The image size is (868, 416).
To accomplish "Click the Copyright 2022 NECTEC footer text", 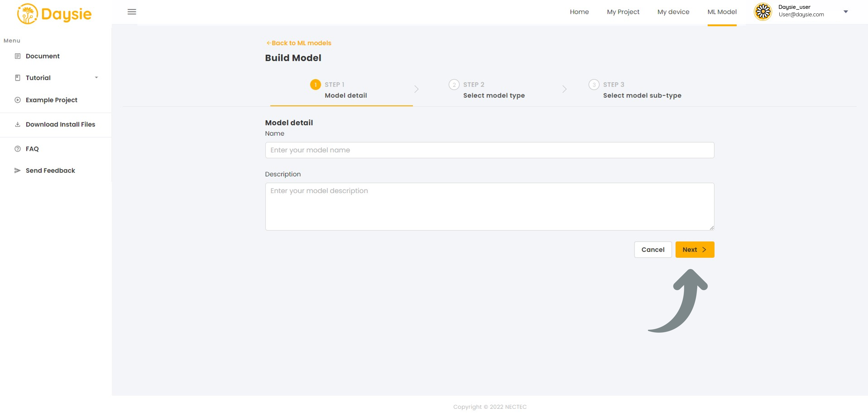I will tap(490, 407).
